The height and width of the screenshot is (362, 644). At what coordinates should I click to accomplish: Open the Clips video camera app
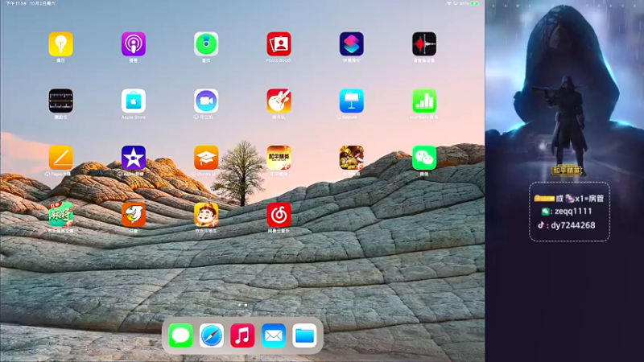click(x=206, y=101)
